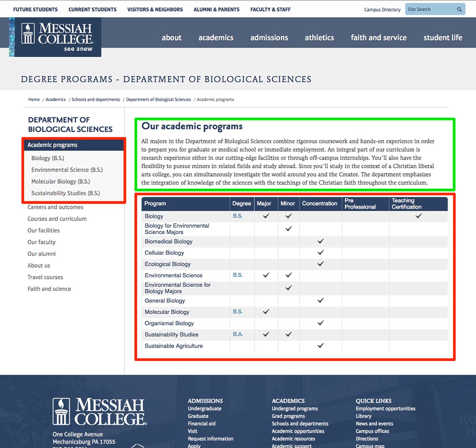Open Library footer quick link

[363, 416]
